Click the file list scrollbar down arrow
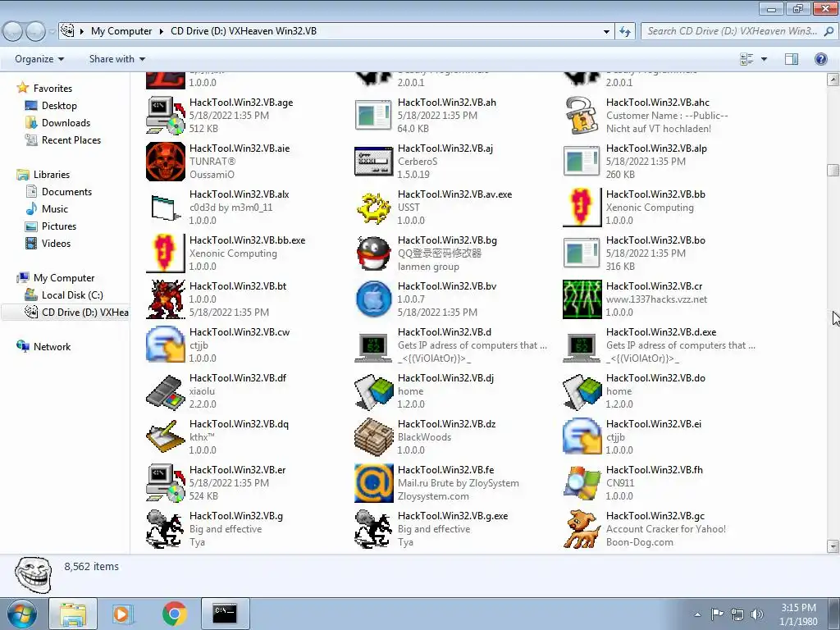Screen dimensions: 840x630 [x=833, y=546]
